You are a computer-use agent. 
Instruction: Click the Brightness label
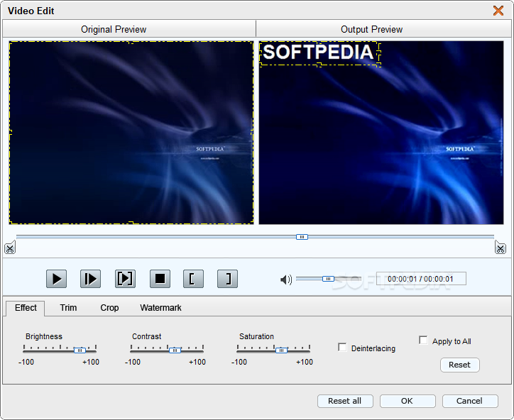coord(44,336)
